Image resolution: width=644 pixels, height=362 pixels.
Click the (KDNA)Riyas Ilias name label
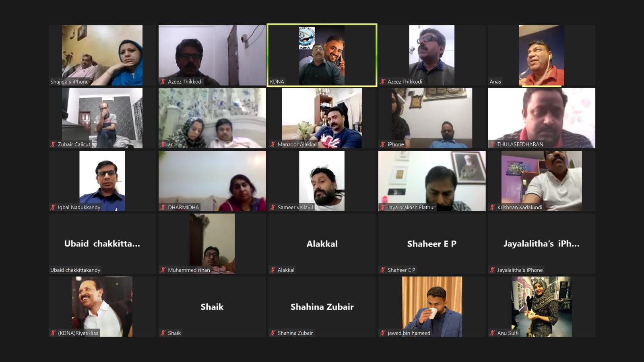pos(78,333)
